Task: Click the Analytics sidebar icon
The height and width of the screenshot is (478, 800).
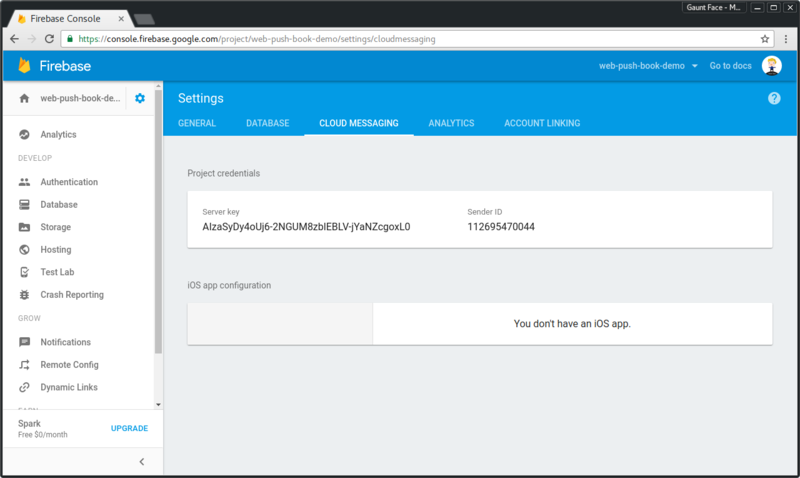Action: click(x=24, y=135)
